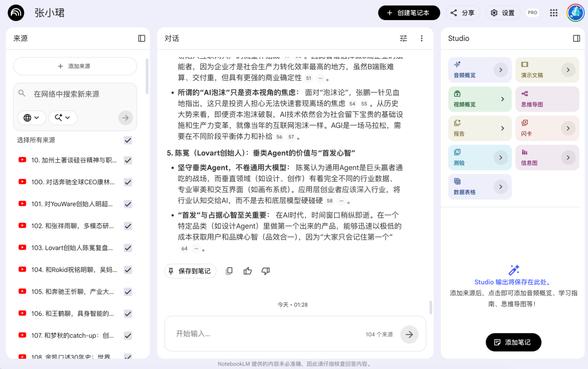The image size is (588, 369).
Task: Expand extra citations after 64
Action: click(x=196, y=249)
